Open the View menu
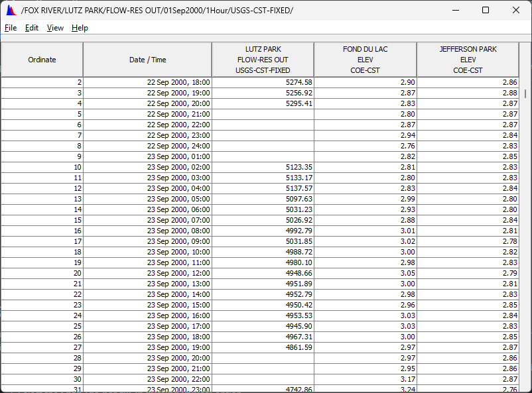The height and width of the screenshot is (393, 532). (55, 28)
